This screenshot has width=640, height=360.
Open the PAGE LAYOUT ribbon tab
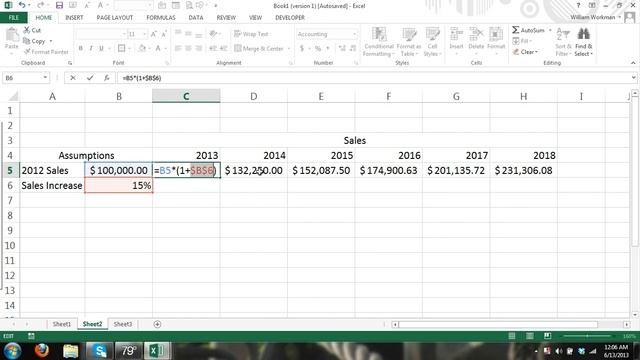tap(115, 18)
